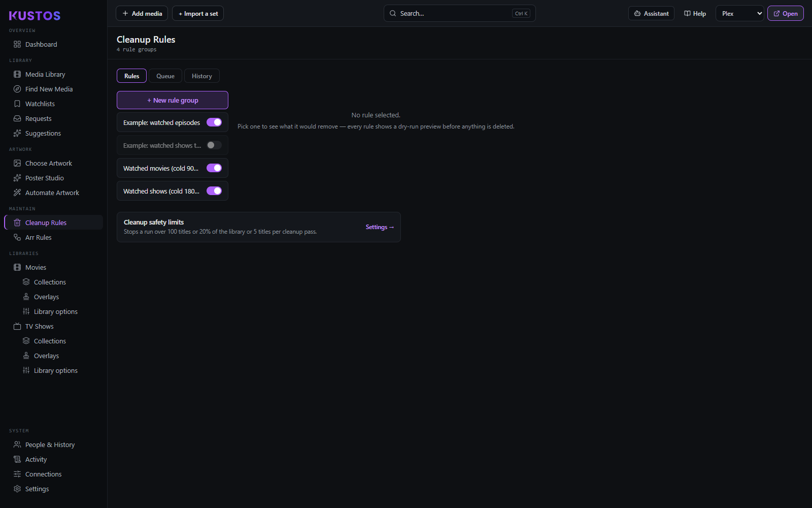Click the Requests inbox icon
The height and width of the screenshot is (508, 812).
17,118
